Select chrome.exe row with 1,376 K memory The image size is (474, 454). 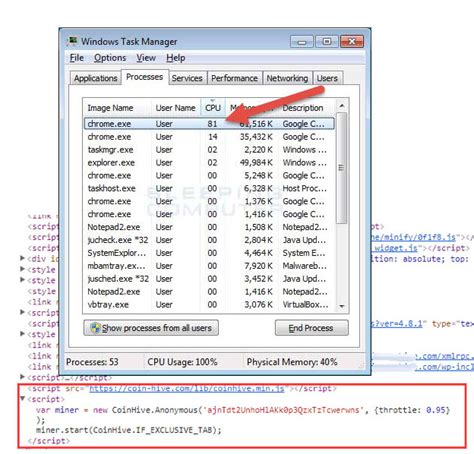tap(209, 201)
